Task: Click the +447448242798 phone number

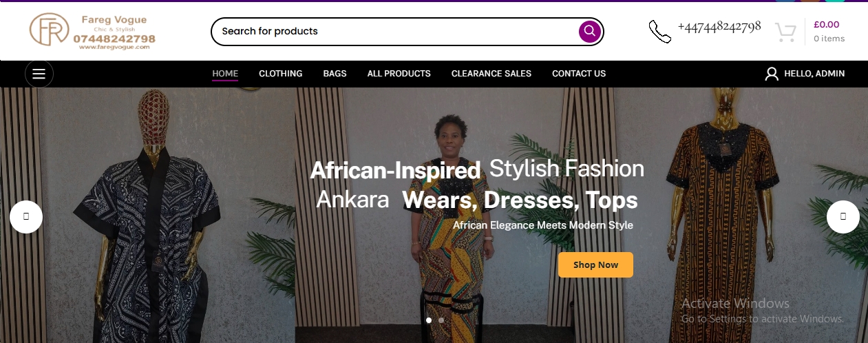Action: tap(719, 27)
